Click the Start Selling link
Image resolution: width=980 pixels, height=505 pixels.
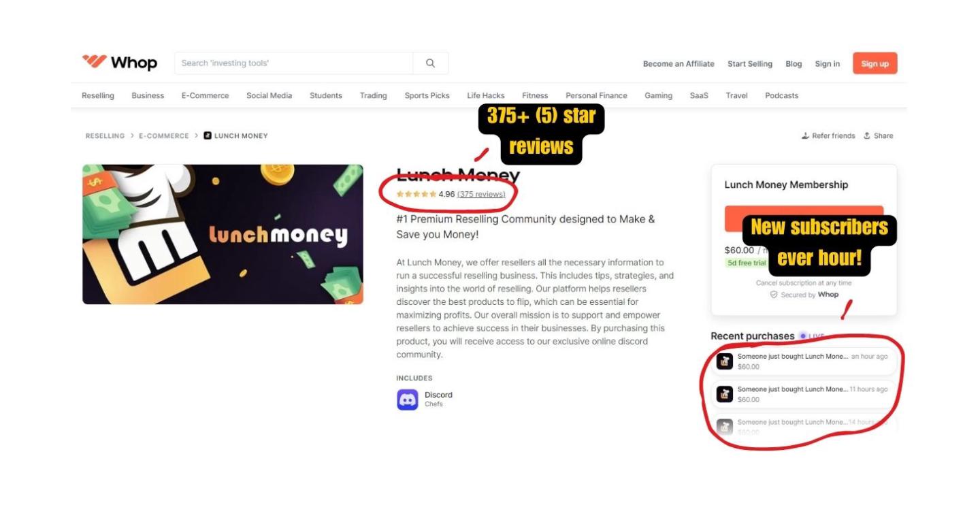click(x=750, y=64)
